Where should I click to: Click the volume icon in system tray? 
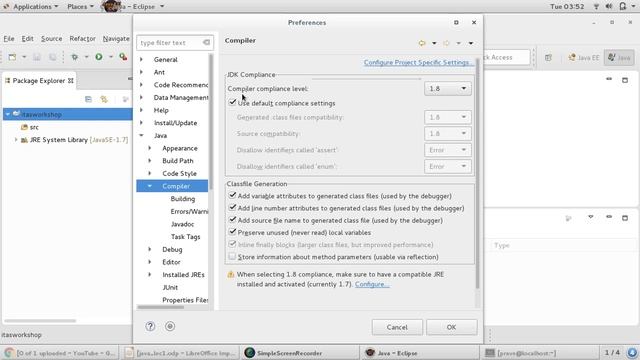pyautogui.click(x=609, y=7)
